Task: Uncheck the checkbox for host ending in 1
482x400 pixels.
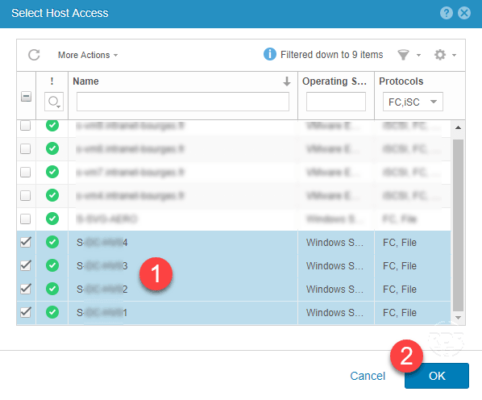Action: (26, 312)
